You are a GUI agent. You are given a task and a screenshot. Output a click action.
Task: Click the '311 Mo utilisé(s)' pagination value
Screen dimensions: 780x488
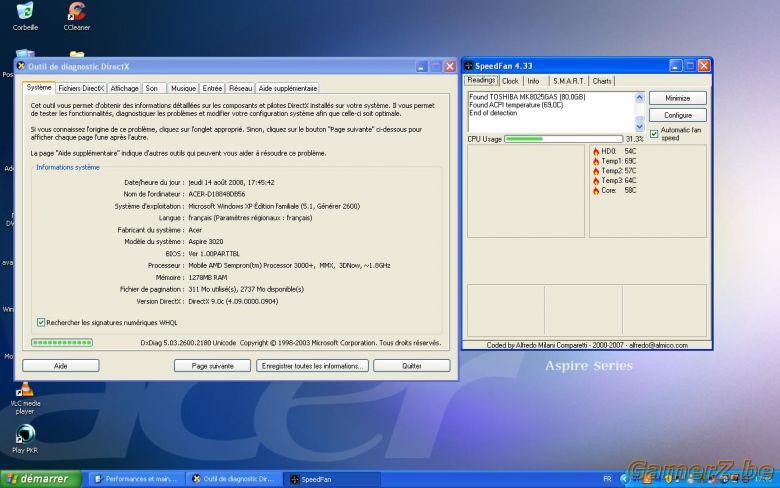(x=246, y=290)
